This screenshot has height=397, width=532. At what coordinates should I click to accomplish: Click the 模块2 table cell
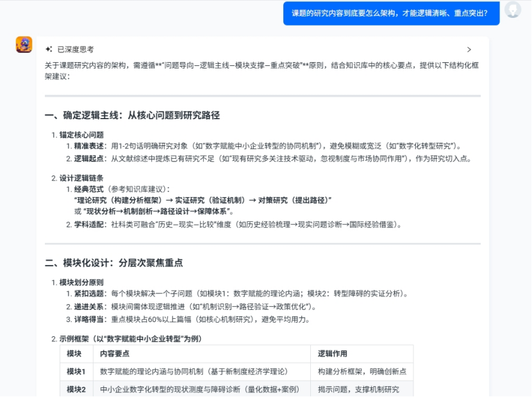pos(76,389)
